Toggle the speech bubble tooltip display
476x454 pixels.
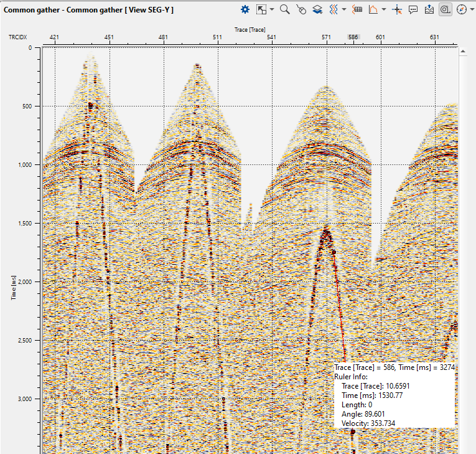tap(414, 9)
